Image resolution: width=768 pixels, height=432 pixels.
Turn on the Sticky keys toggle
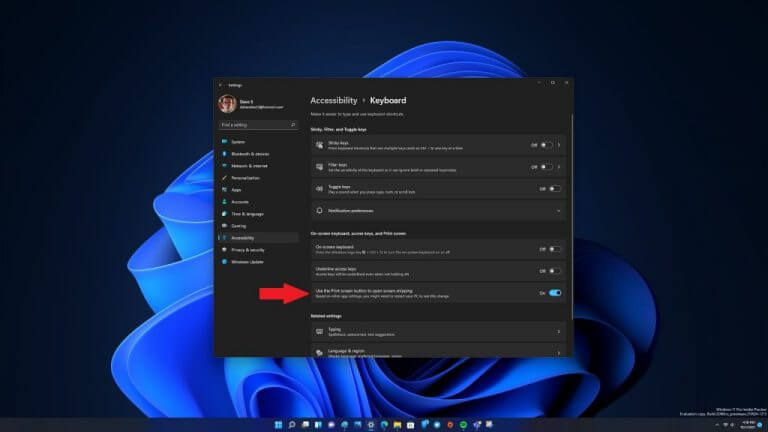[547, 145]
